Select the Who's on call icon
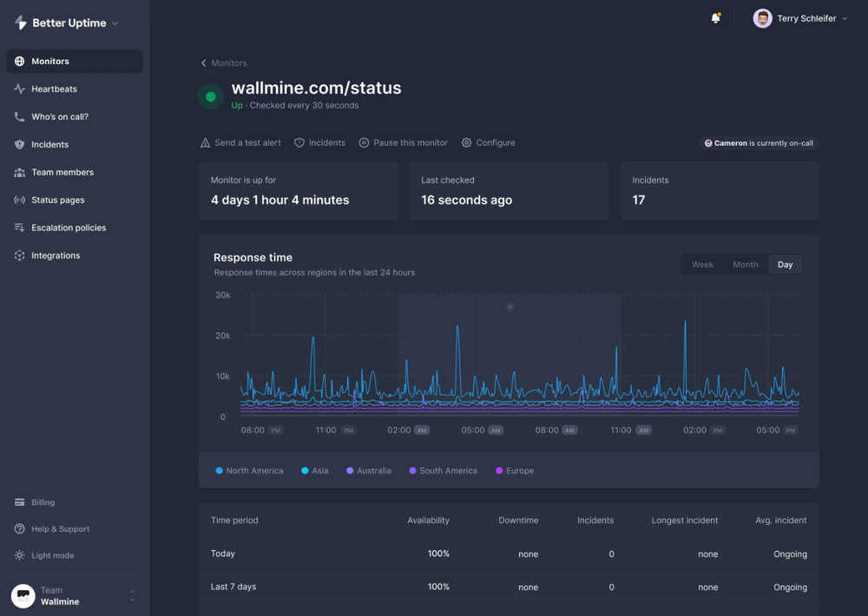 pos(19,116)
